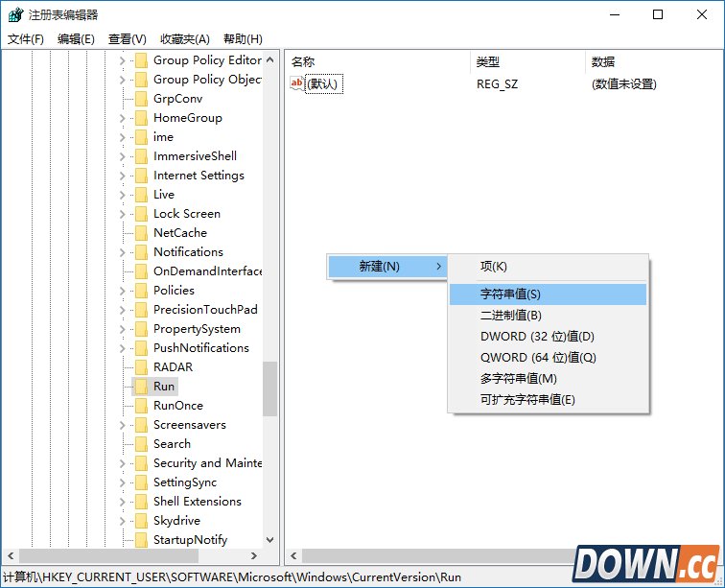This screenshot has width=725, height=588.
Task: Select the (默认) value name
Action: [324, 84]
